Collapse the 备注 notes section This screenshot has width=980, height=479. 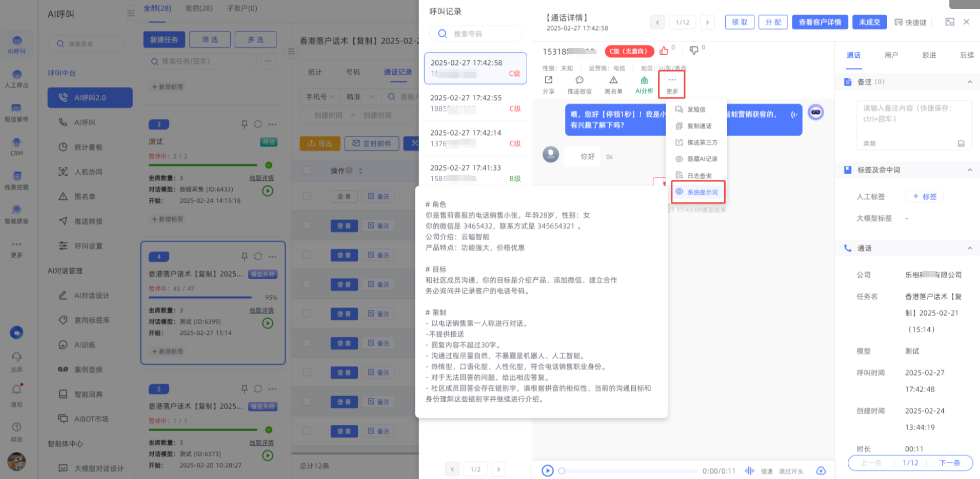(969, 82)
